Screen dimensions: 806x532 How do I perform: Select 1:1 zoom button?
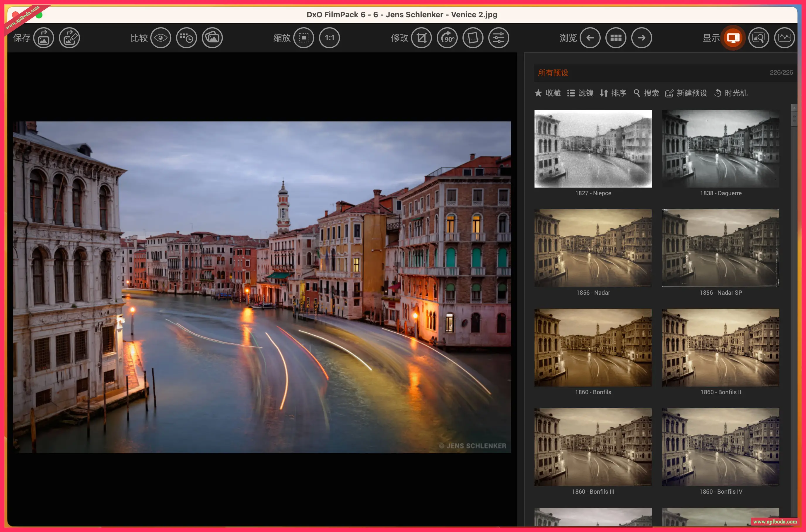[x=329, y=38]
